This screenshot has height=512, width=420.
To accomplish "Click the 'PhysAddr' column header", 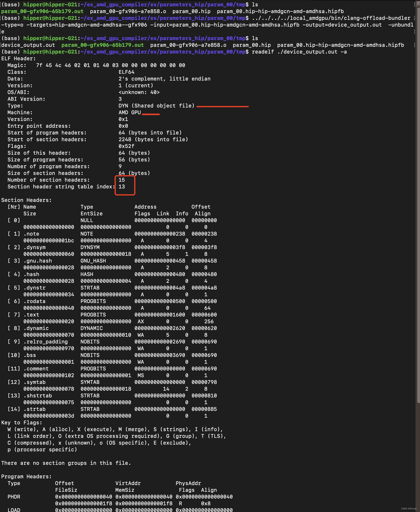I will coord(188,483).
